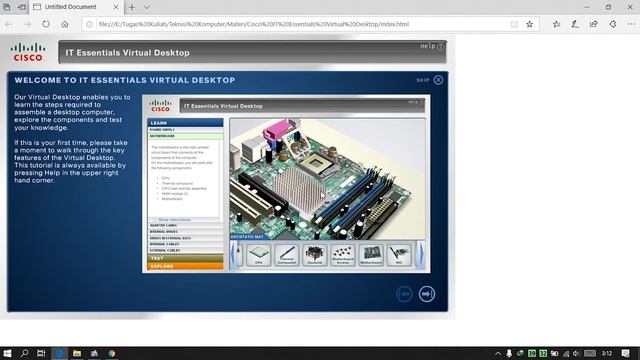Image resolution: width=640 pixels, height=360 pixels.
Task: Expand the Internal Drives section in the preview
Action: point(185,231)
